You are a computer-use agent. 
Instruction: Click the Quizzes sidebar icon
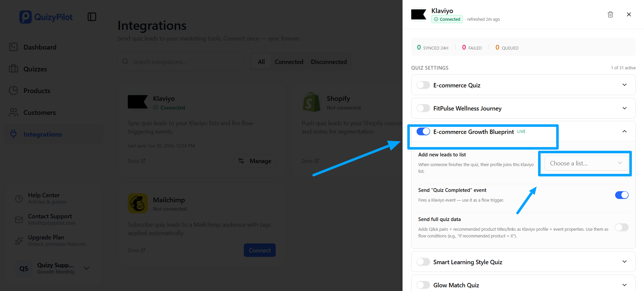13,69
